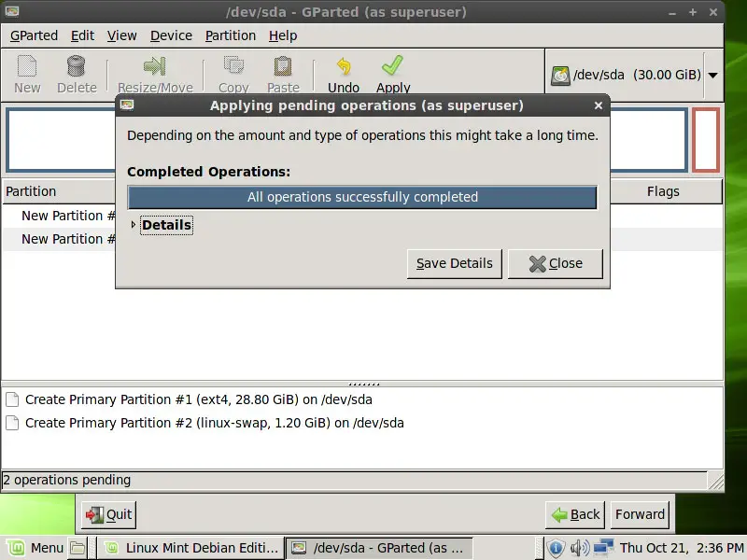Close the pending operations dialog via Close button
Screen dimensions: 747x560
[556, 263]
